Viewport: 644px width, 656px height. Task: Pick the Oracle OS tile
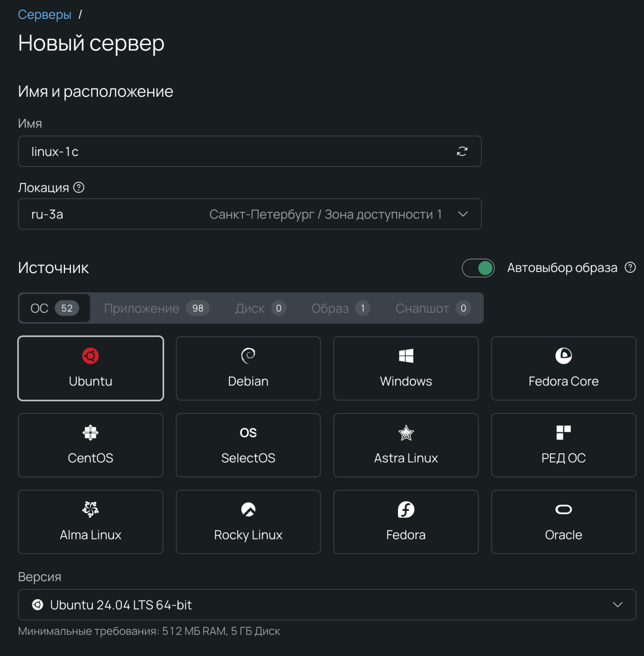(563, 522)
